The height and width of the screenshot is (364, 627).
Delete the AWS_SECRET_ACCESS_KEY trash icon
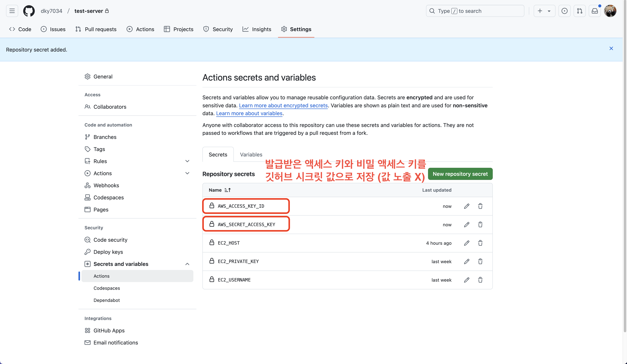[x=480, y=225]
